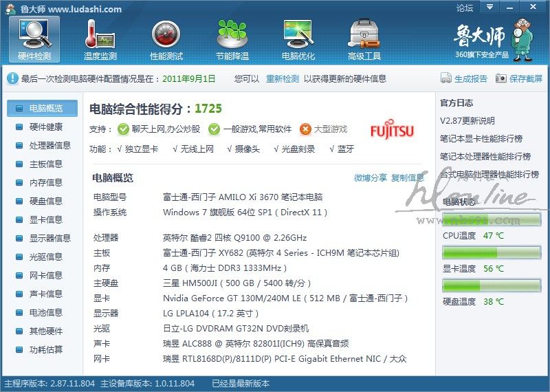Click the CPU温度 progress bar
550x392 pixels.
click(x=492, y=219)
